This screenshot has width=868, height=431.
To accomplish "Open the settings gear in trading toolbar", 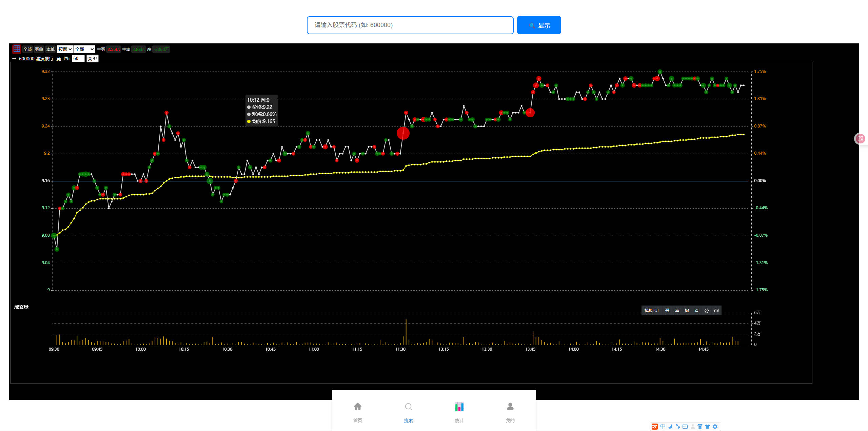I will point(707,311).
